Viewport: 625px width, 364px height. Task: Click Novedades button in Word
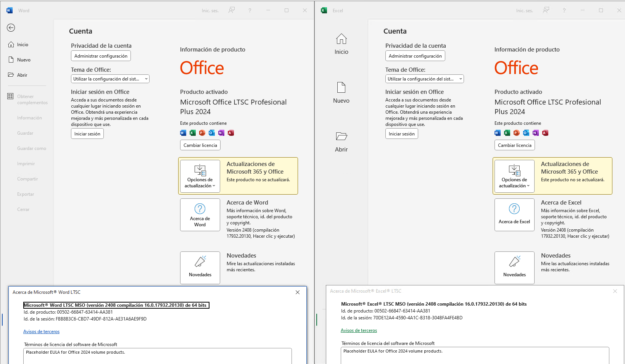[x=200, y=267]
